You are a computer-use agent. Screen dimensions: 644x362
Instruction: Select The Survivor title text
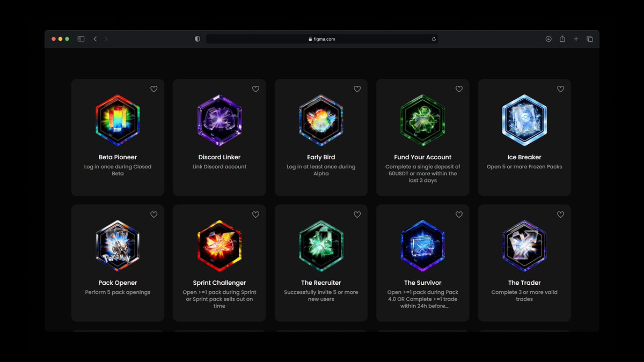tap(423, 283)
